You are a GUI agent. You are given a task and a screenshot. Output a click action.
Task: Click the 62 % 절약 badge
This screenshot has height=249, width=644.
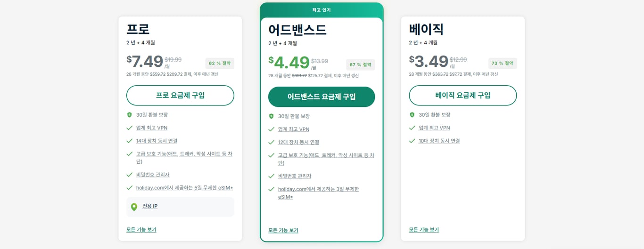(x=220, y=64)
